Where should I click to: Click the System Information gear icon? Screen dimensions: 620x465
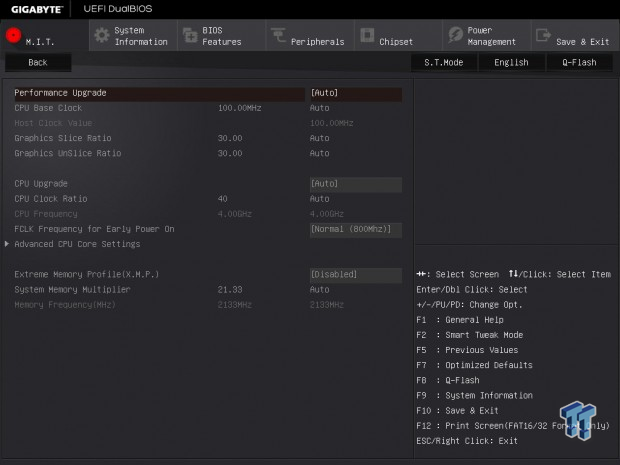[x=102, y=35]
